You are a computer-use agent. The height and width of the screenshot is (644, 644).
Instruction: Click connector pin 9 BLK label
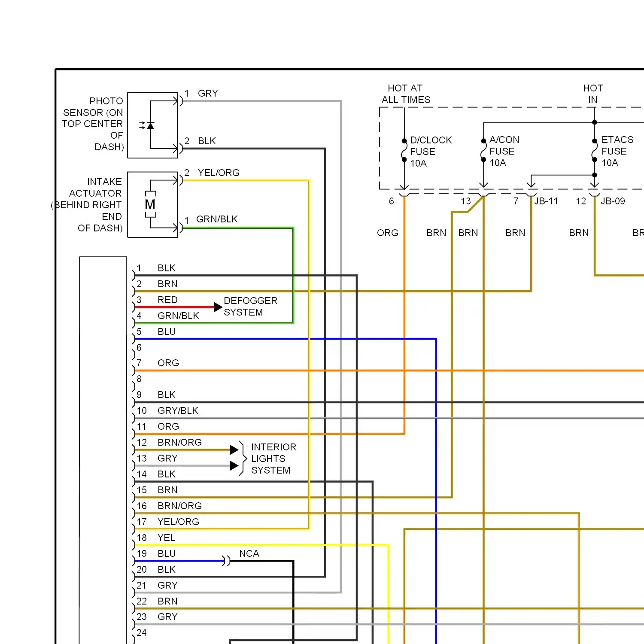pyautogui.click(x=167, y=395)
